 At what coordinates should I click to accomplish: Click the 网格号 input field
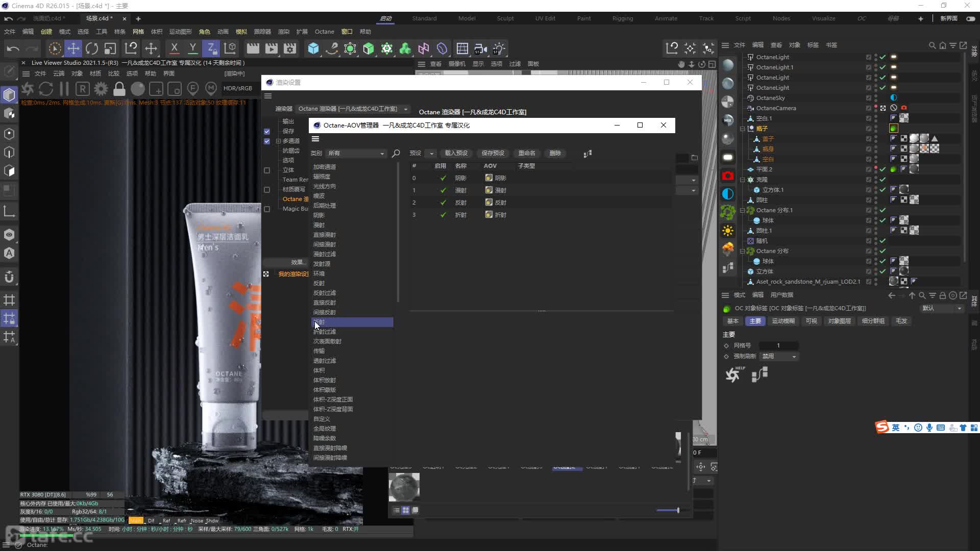(x=779, y=345)
